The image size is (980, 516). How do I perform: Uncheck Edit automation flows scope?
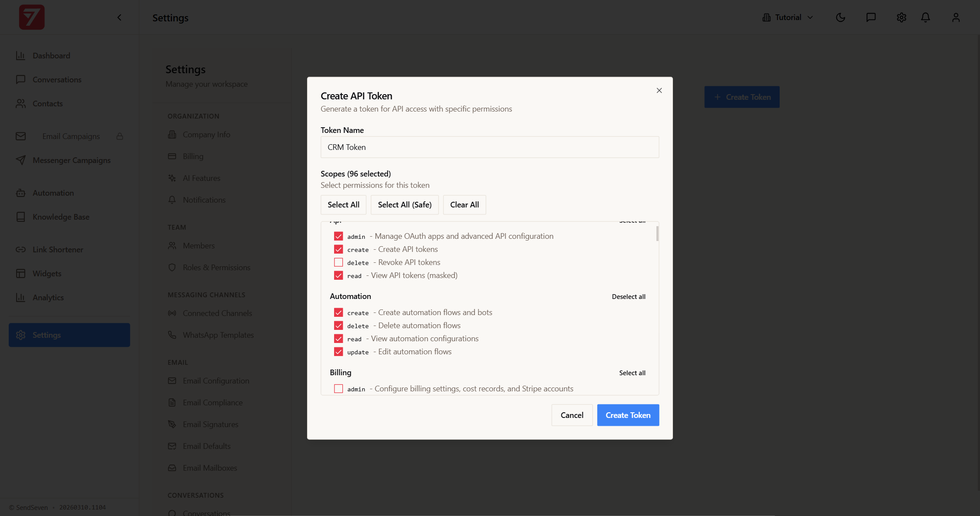pyautogui.click(x=338, y=352)
